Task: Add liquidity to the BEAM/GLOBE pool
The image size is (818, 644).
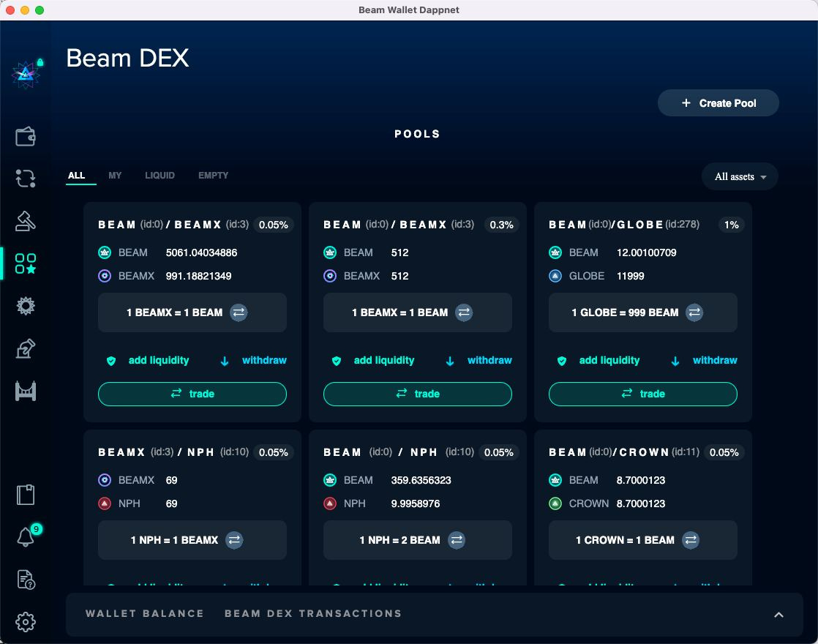Action: coord(609,361)
